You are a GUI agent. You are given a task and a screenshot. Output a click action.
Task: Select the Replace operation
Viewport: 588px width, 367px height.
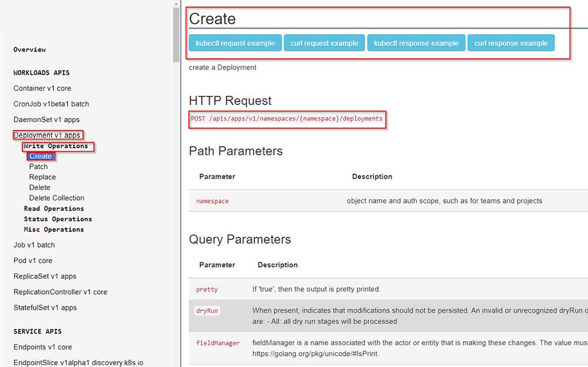[x=42, y=177]
